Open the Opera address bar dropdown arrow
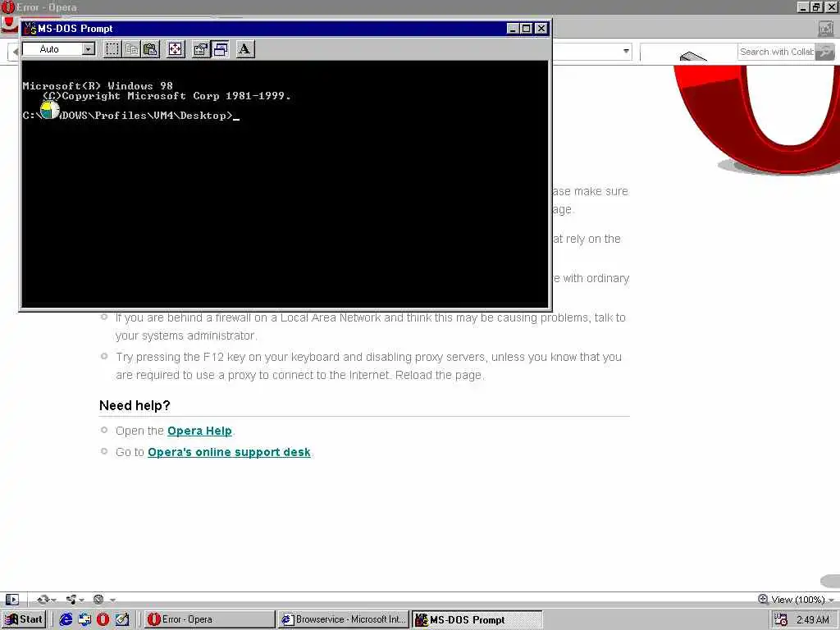Screen dimensions: 840x630 [x=626, y=52]
